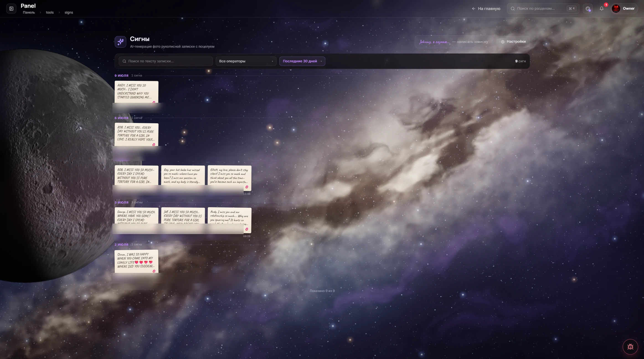Click the gear icon in Настройки

coord(503,42)
